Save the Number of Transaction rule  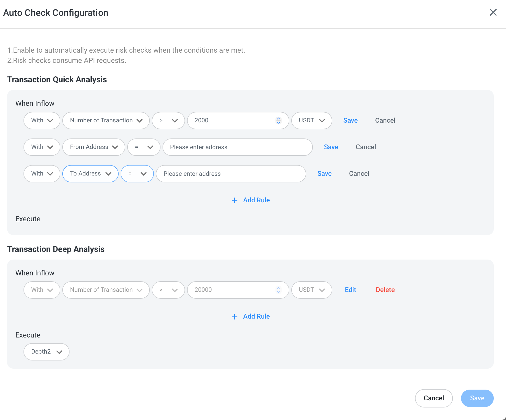350,121
